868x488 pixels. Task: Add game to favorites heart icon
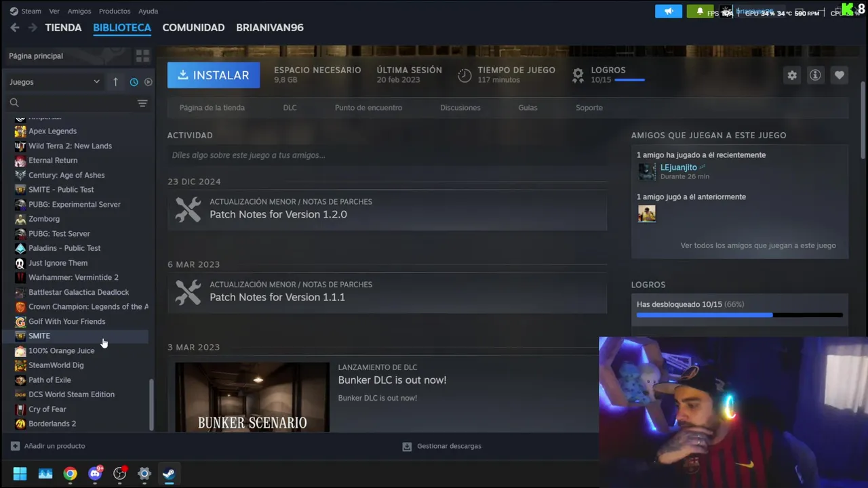[x=840, y=75]
